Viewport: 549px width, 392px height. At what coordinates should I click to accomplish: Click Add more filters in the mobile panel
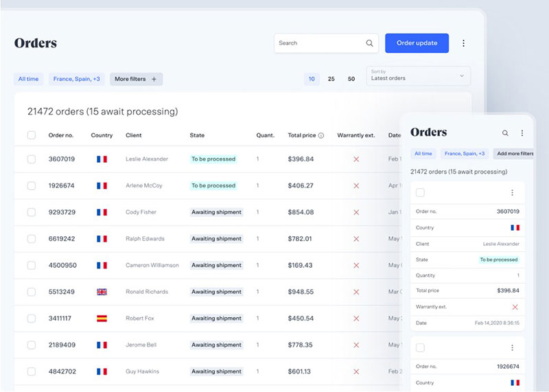(x=515, y=154)
